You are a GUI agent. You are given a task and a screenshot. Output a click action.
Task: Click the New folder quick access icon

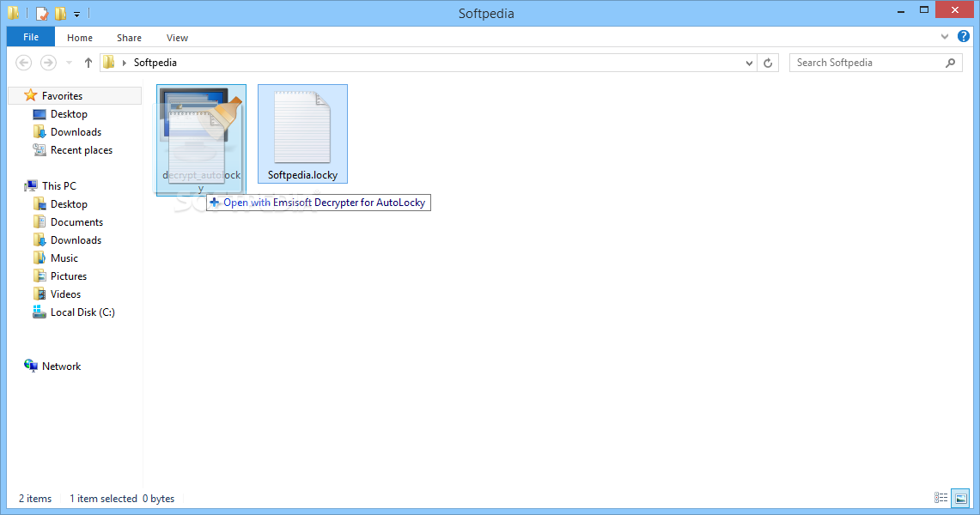click(61, 13)
